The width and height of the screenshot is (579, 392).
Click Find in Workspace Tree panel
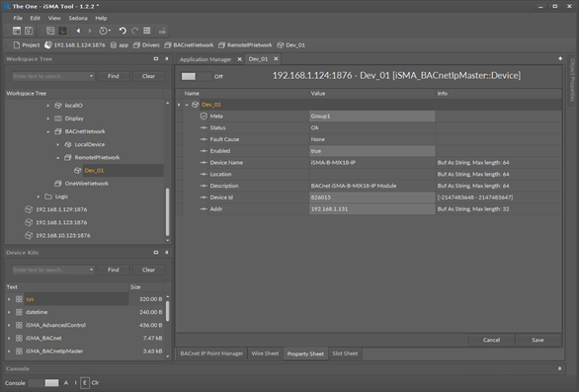(114, 76)
